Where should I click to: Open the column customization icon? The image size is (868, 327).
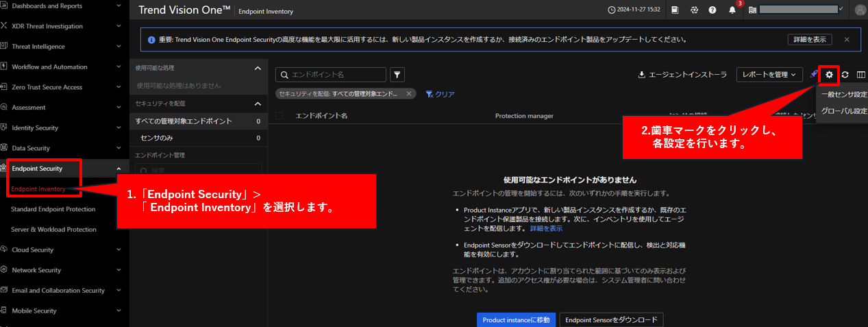(x=861, y=75)
